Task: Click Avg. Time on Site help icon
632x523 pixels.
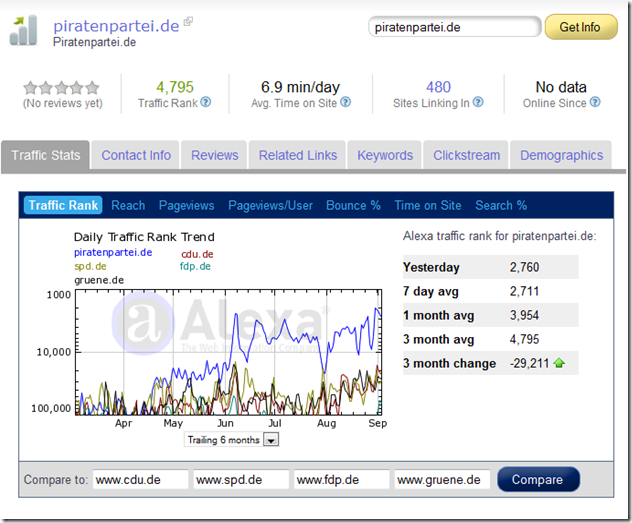Action: coord(345,102)
